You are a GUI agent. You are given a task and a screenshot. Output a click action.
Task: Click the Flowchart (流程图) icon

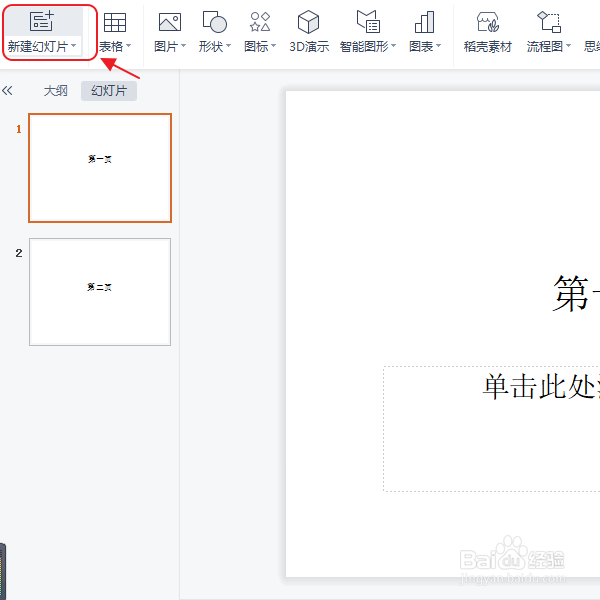coord(549,22)
